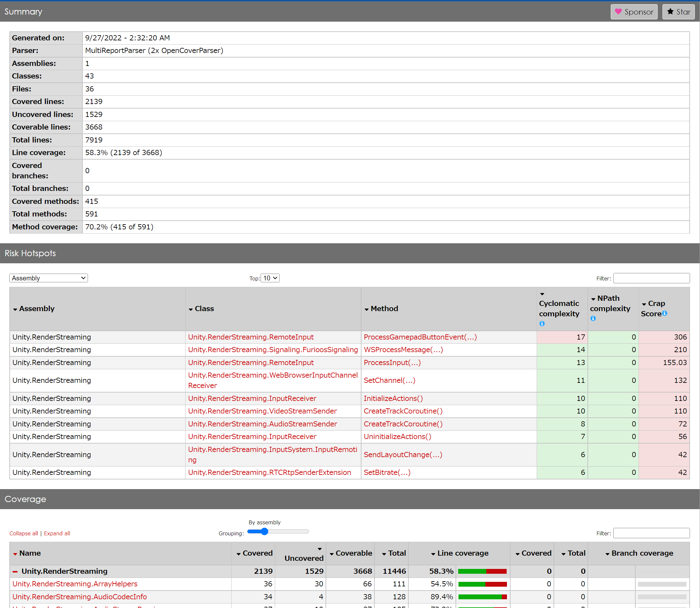Open the Top 10 count dropdown
Screen dimensions: 700x608
(270, 278)
